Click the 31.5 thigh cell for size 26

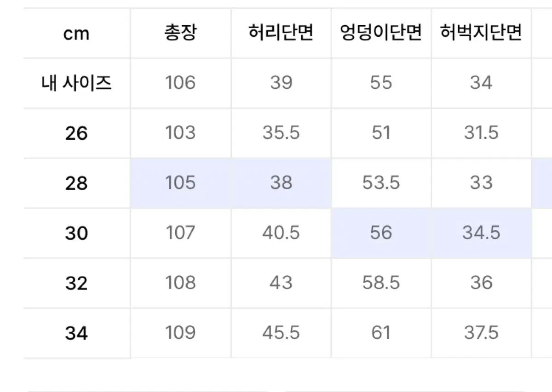point(481,133)
